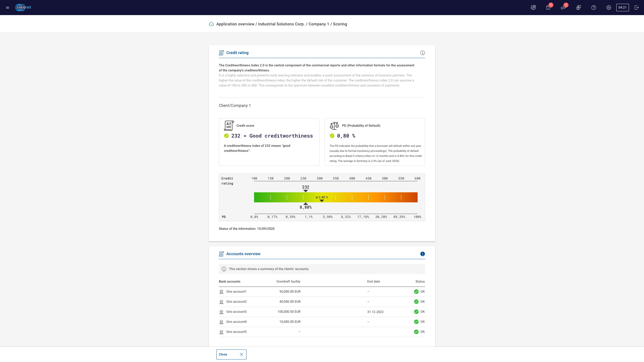Click the OK status icon for Giro account4
Viewport: 644px width, 362px height.
coord(416,322)
